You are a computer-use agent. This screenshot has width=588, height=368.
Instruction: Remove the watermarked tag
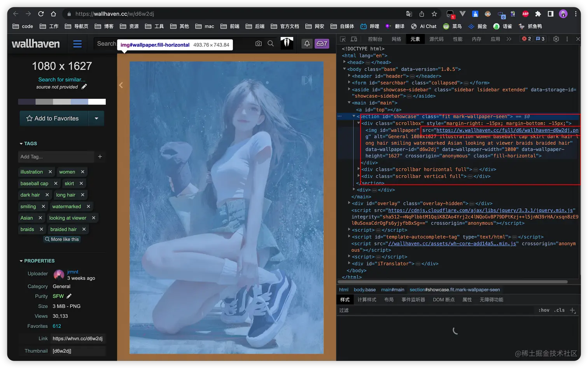(x=88, y=206)
